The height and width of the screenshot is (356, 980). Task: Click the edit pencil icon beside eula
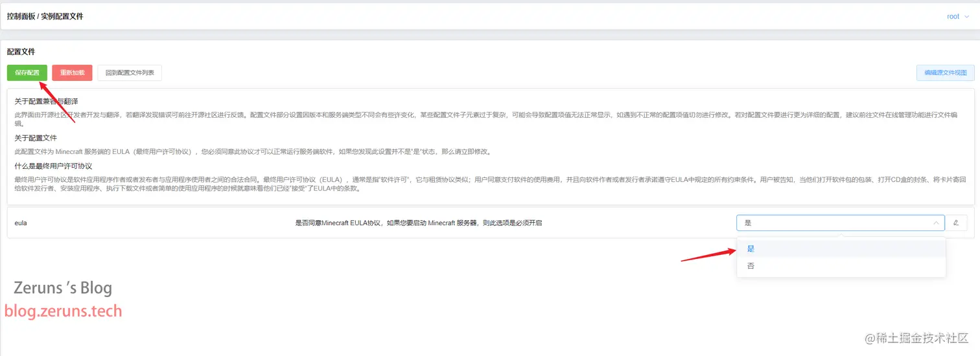956,223
